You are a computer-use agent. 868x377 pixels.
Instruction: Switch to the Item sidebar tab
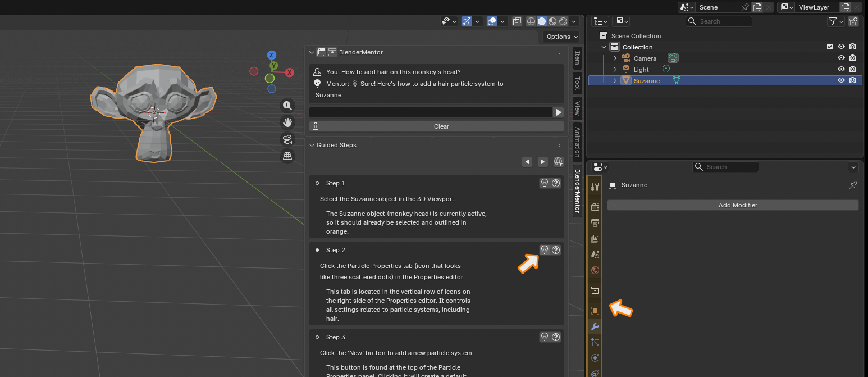tap(577, 58)
